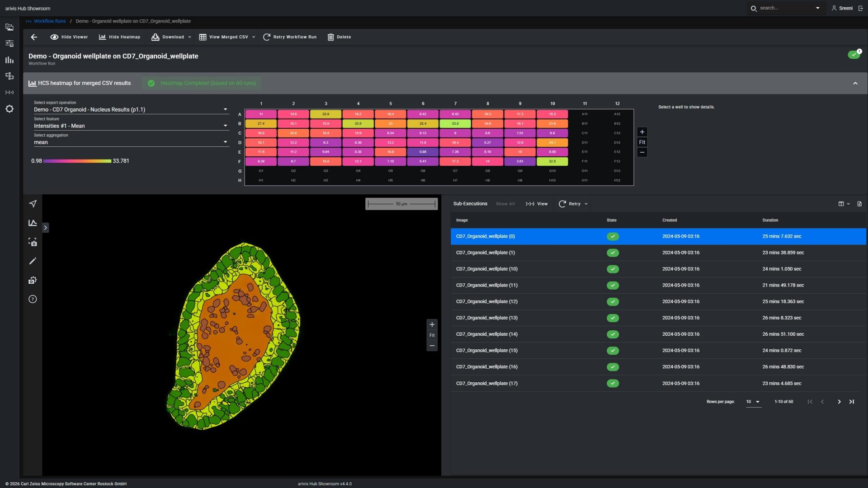This screenshot has height=488, width=868.
Task: Open the table columns selector dropdown
Action: point(844,204)
